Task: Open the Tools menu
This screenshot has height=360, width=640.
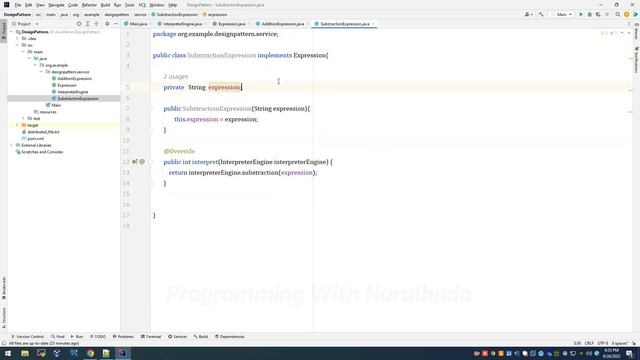Action: tap(129, 5)
